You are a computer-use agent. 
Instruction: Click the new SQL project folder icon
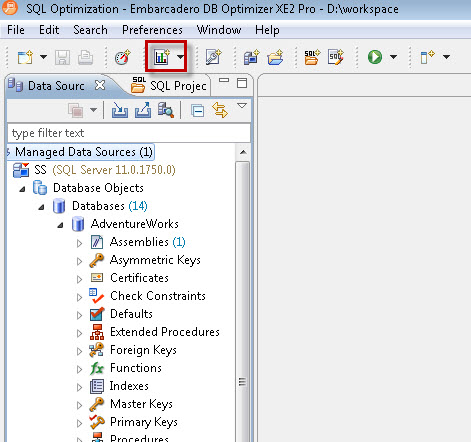point(312,57)
